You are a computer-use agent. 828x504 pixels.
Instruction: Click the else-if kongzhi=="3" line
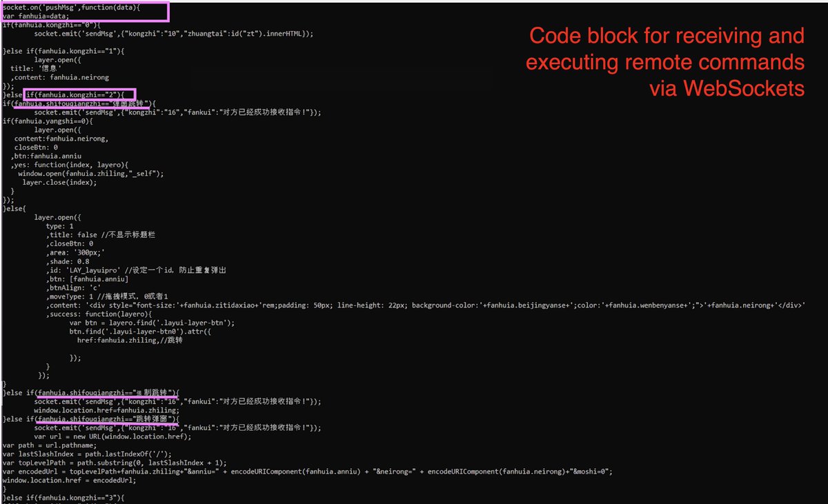click(63, 498)
